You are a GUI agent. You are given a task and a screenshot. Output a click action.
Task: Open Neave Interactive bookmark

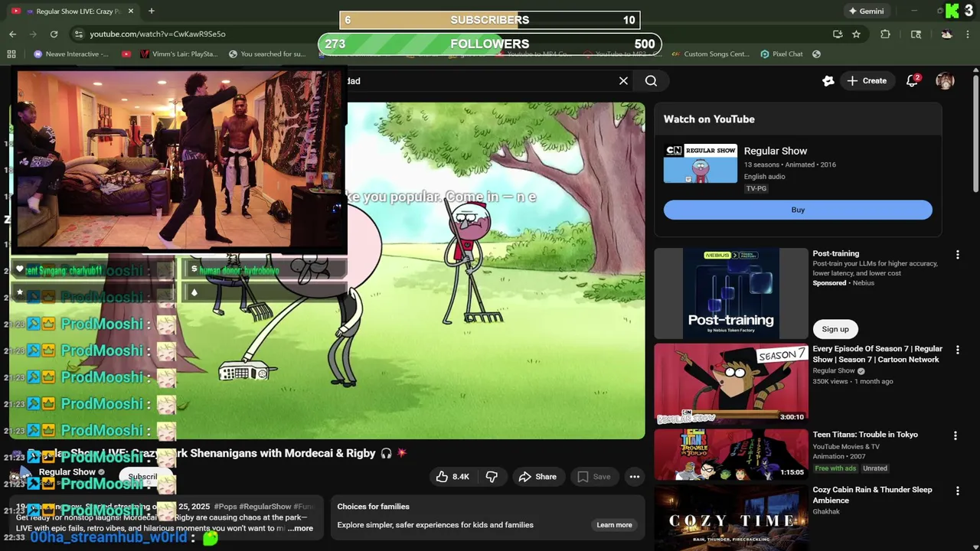tap(71, 54)
